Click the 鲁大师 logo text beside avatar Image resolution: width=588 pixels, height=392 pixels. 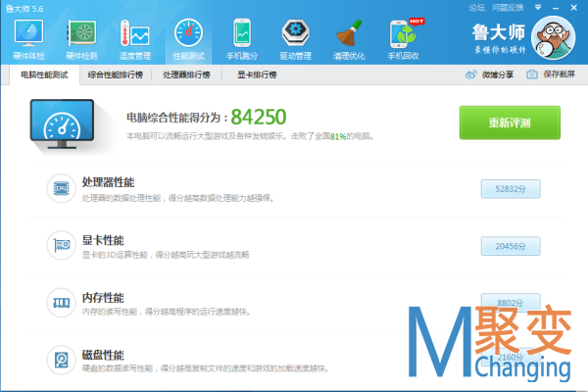499,32
